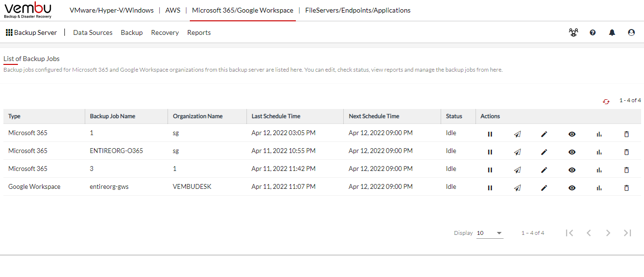View status of backup job 3

[x=572, y=170]
